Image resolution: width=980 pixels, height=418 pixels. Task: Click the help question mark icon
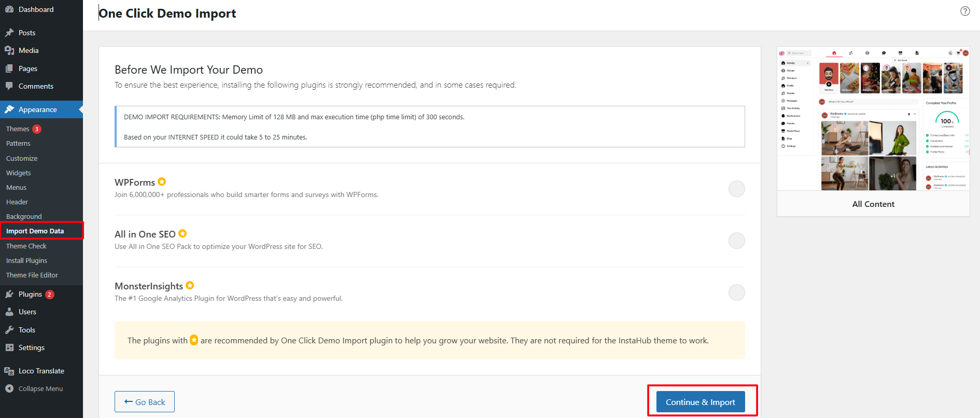click(x=965, y=11)
